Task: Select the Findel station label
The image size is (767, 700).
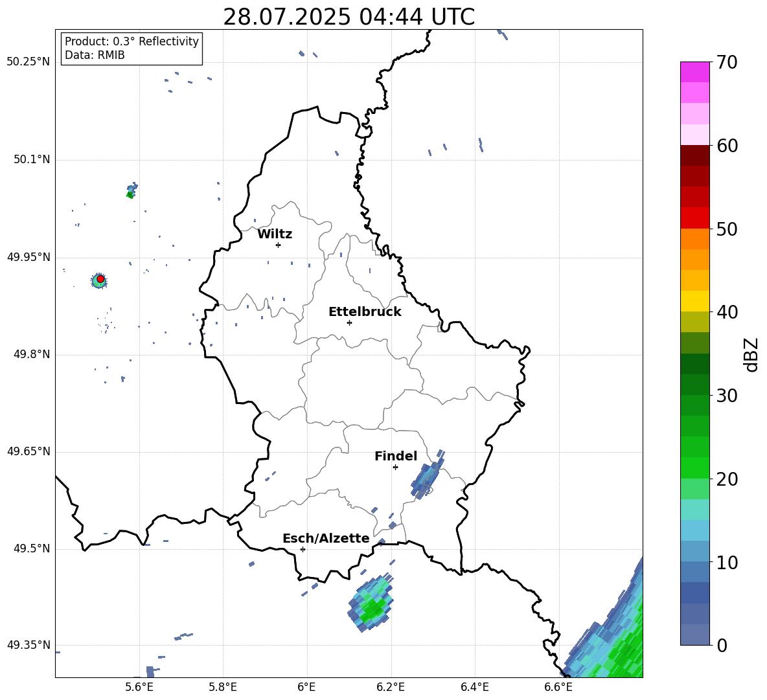Action: [396, 456]
